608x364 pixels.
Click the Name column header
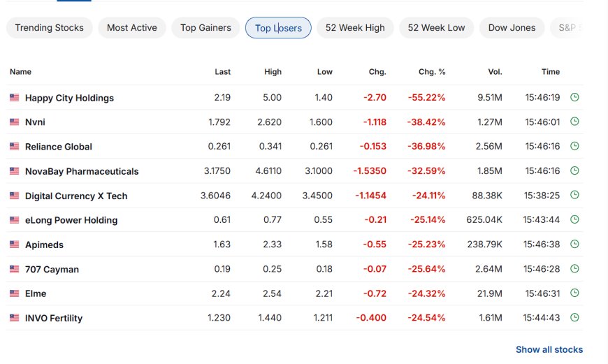coord(20,72)
